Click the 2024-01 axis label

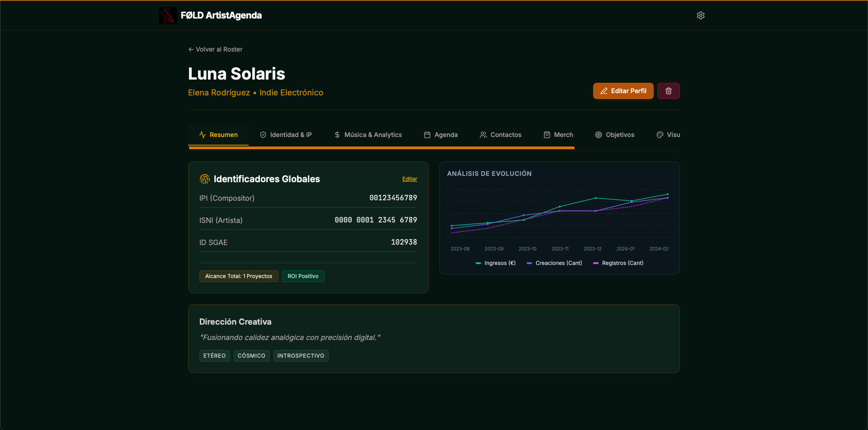[x=626, y=249]
